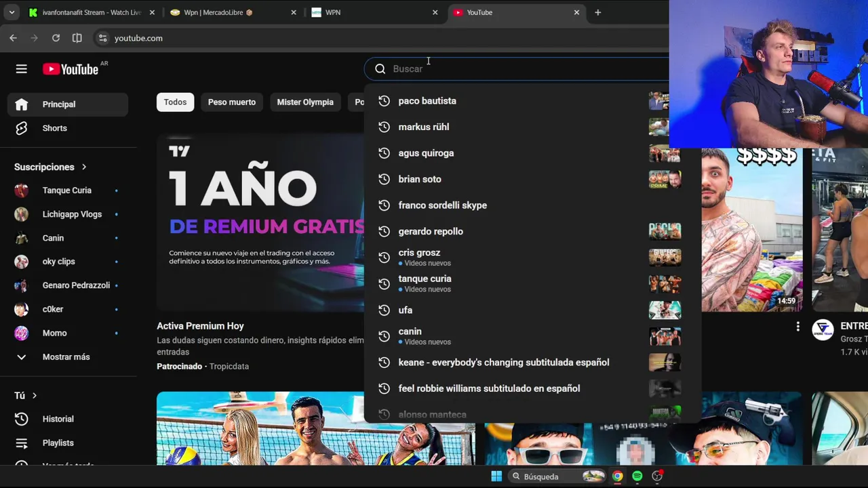This screenshot has height=488, width=868.
Task: Close the WPN tab
Action: 435,12
